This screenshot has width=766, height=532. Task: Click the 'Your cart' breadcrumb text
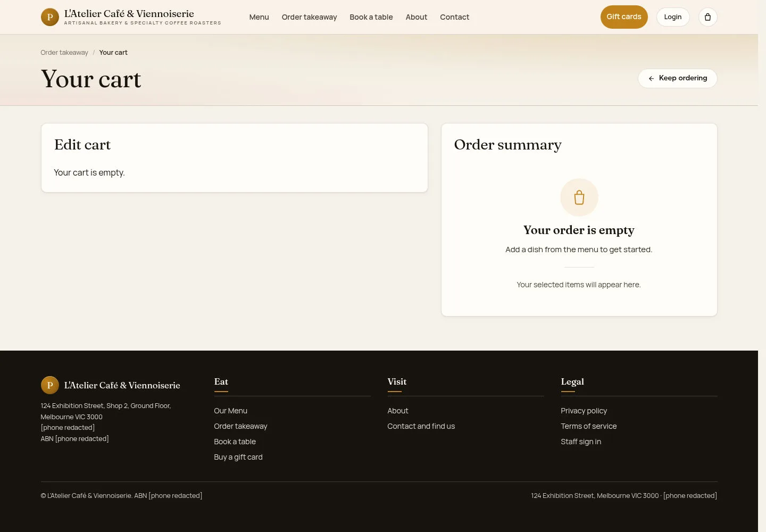[113, 53]
